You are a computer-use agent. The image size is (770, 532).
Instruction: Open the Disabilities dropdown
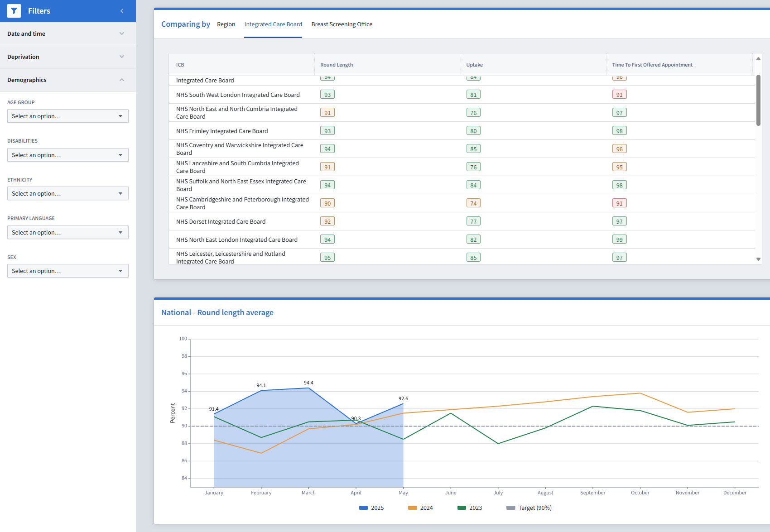(67, 155)
